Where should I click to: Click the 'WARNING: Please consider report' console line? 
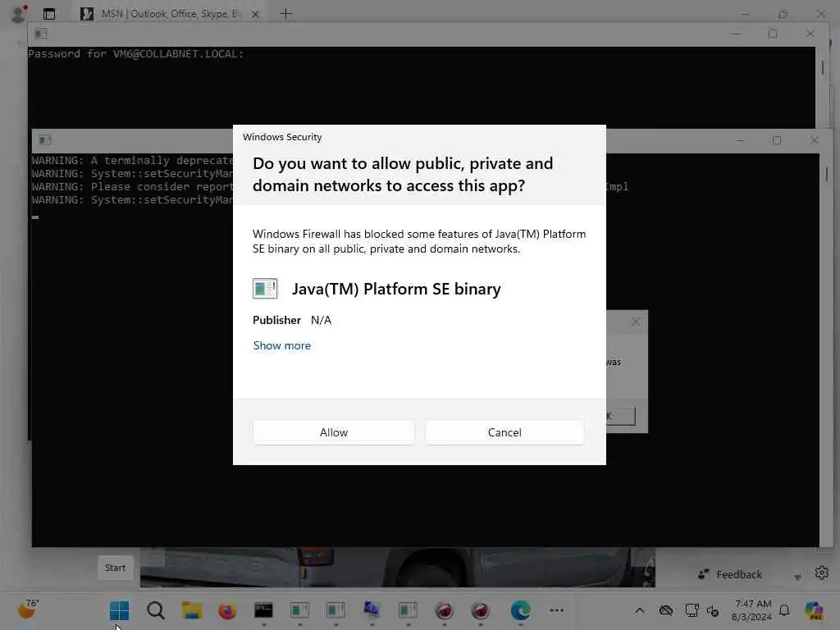(x=132, y=186)
